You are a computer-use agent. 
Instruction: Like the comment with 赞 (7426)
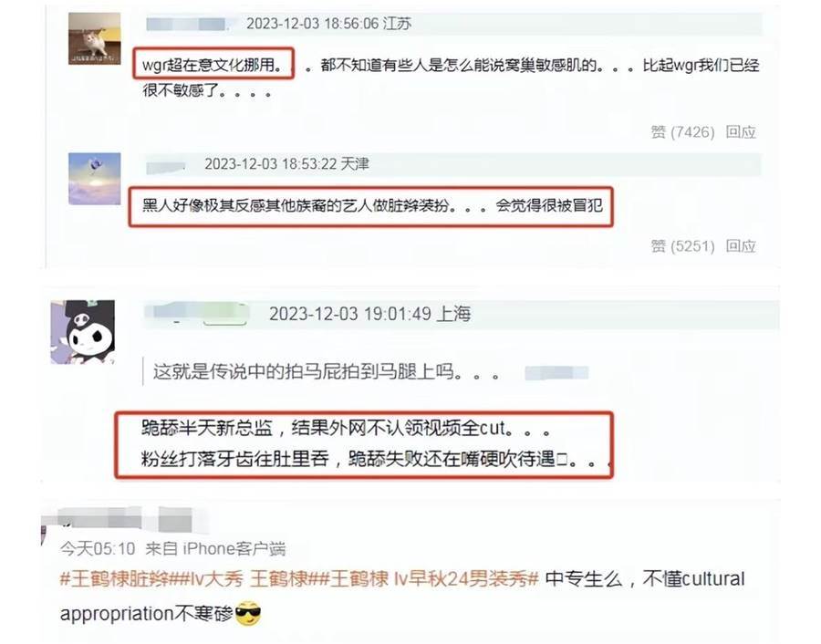point(682,132)
